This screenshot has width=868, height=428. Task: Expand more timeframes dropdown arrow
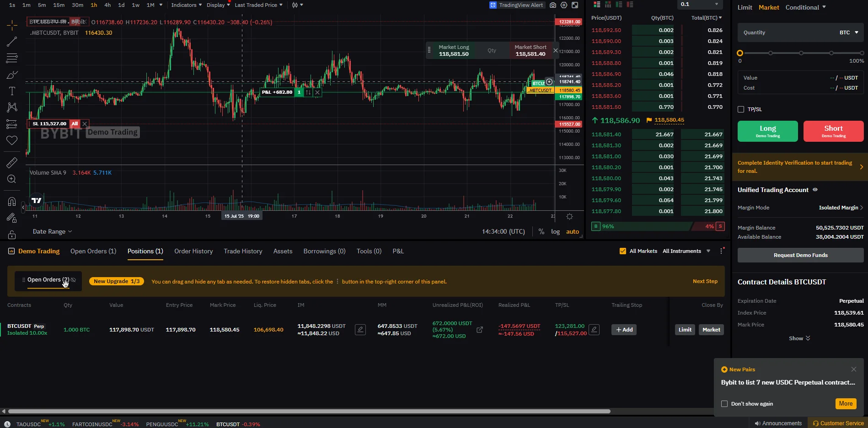[161, 5]
